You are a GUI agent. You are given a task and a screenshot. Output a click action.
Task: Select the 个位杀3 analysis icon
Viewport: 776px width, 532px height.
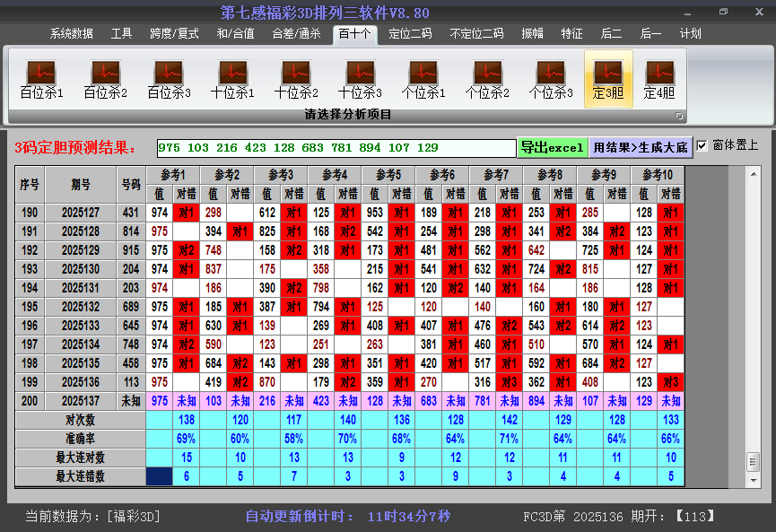pyautogui.click(x=550, y=79)
